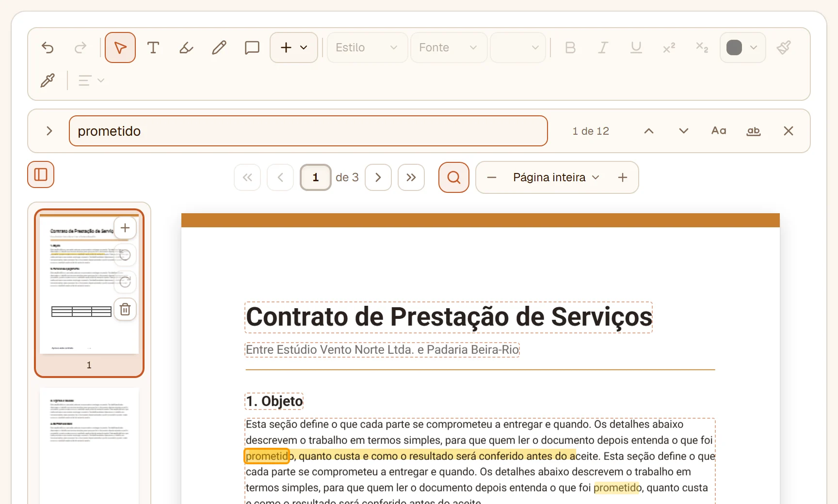Toggle case-sensitive search Aa
Viewport: 838px width, 504px height.
pos(719,131)
